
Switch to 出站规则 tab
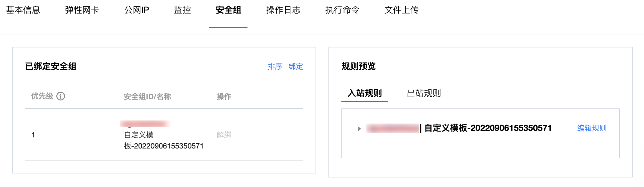424,93
